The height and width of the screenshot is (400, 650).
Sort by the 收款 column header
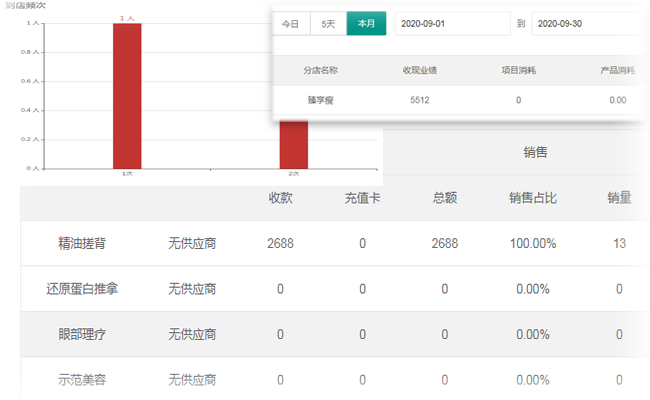(x=280, y=198)
